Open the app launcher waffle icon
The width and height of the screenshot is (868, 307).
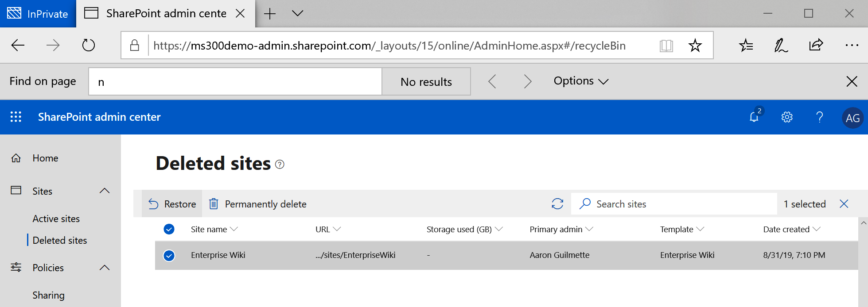click(16, 117)
